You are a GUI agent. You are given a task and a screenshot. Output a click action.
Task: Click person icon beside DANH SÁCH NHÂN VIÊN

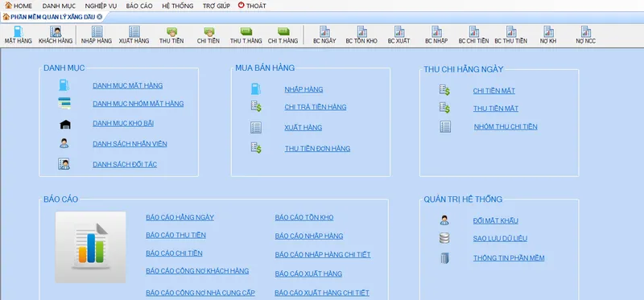click(64, 143)
